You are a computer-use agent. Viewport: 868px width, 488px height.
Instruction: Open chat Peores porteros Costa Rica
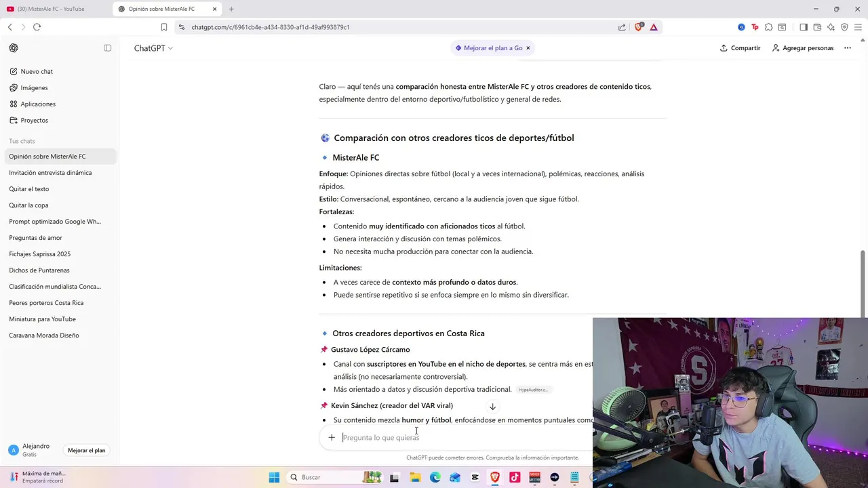pos(46,303)
